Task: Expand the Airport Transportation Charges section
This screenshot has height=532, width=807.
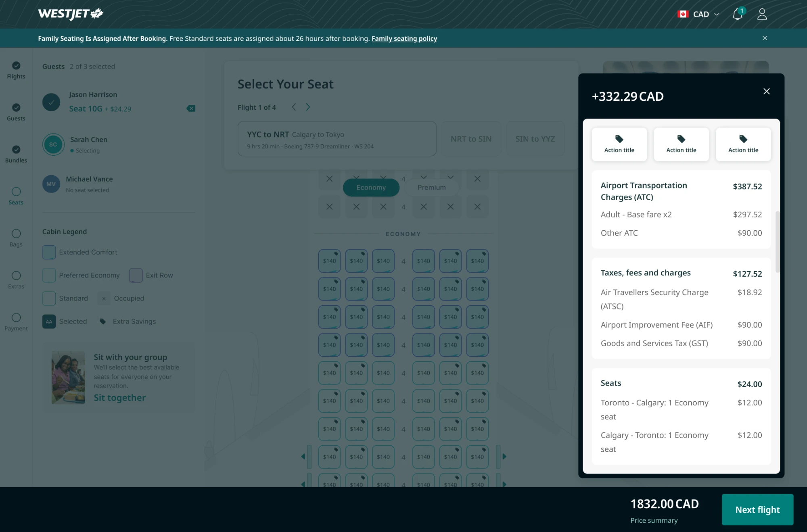Action: [x=681, y=191]
